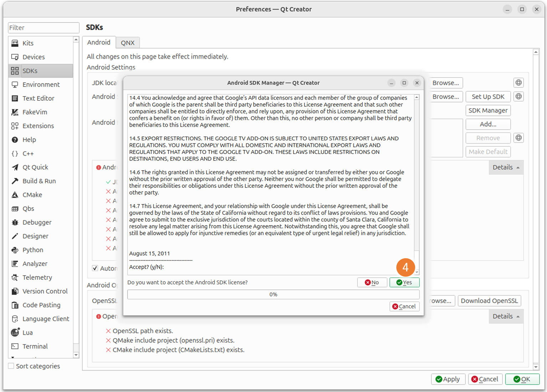This screenshot has height=392, width=547.
Task: Open the Terminal category icon
Action: pos(15,346)
